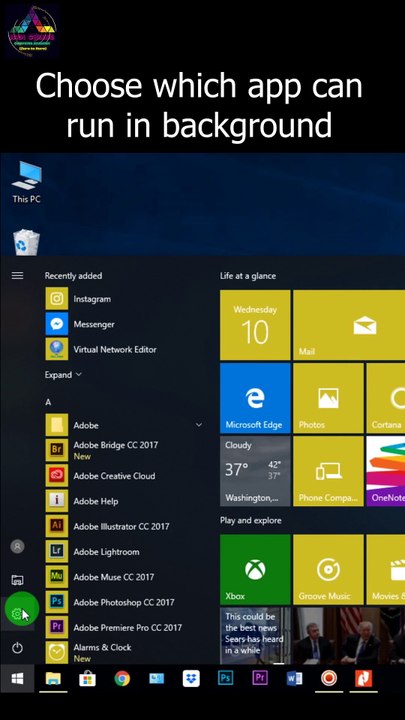
Task: Open Adobe Creative Cloud
Action: pos(124,476)
